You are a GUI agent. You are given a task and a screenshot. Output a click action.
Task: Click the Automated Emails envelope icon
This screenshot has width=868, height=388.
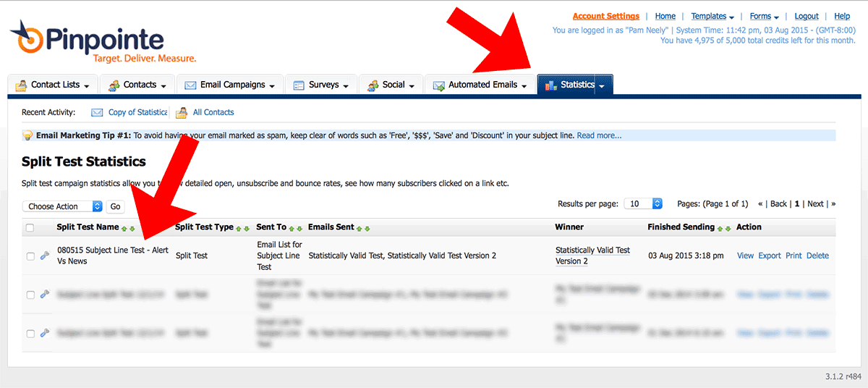pyautogui.click(x=438, y=85)
